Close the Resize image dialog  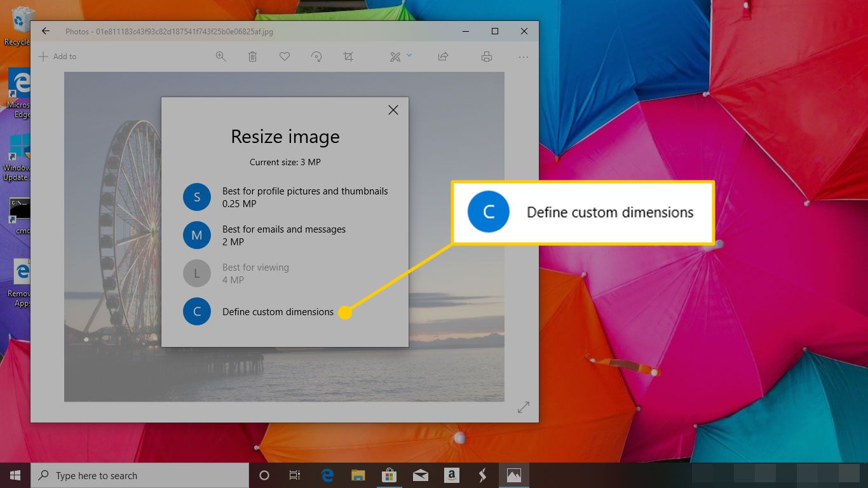click(393, 110)
